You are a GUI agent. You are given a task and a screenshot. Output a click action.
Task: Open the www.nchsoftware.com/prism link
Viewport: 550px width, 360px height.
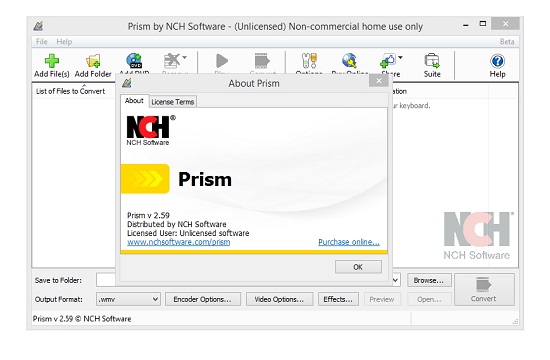tap(179, 242)
